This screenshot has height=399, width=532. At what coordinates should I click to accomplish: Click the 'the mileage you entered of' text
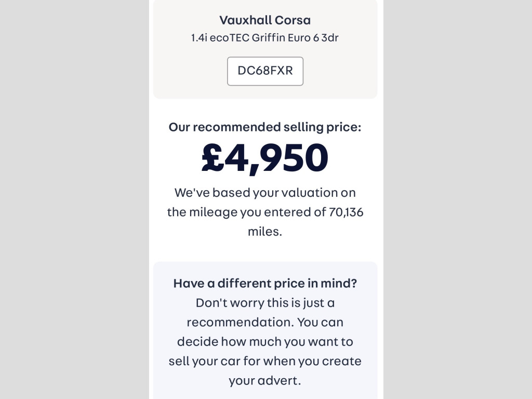(x=247, y=212)
